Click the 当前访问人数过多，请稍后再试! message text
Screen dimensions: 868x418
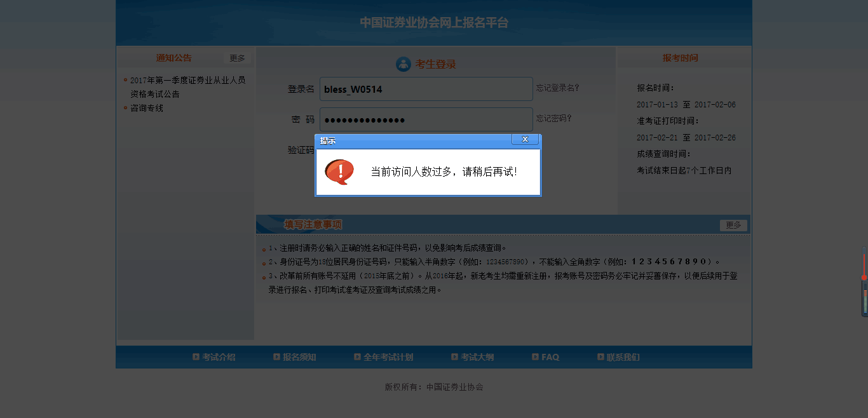point(444,172)
